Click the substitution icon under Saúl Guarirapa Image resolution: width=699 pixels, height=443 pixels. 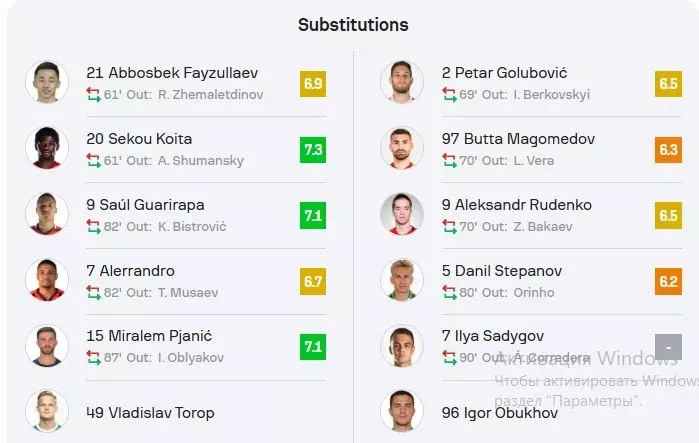[x=93, y=226]
